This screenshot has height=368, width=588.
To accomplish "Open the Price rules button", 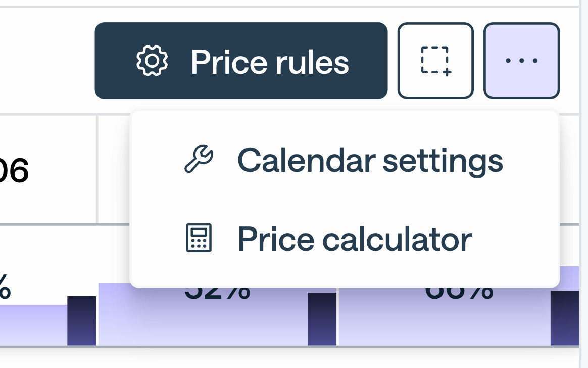I will (x=241, y=61).
